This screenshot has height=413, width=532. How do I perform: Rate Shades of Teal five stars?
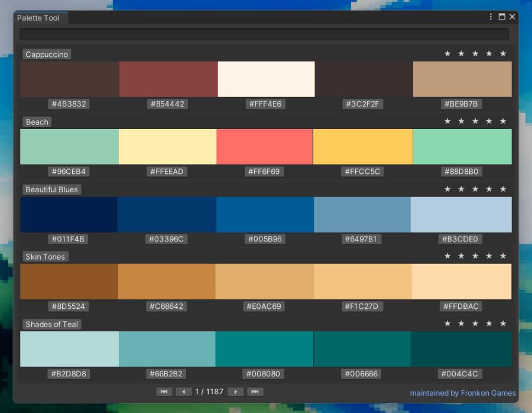click(503, 323)
